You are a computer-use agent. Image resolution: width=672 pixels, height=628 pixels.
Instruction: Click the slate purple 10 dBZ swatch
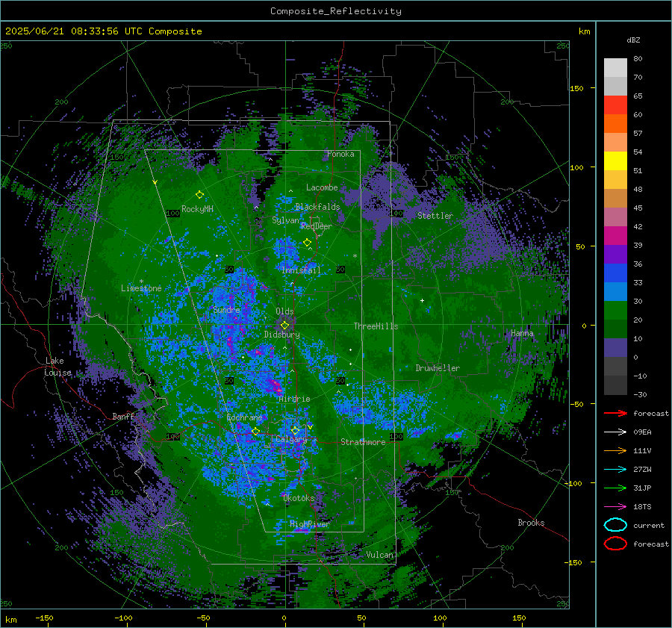click(615, 348)
